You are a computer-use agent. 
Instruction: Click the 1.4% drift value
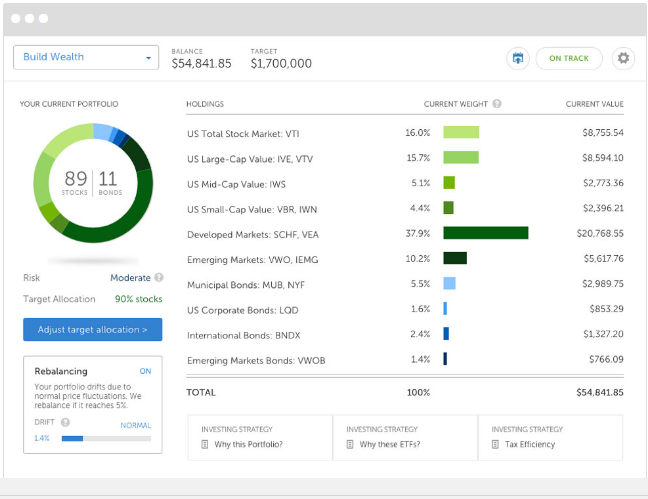42,438
